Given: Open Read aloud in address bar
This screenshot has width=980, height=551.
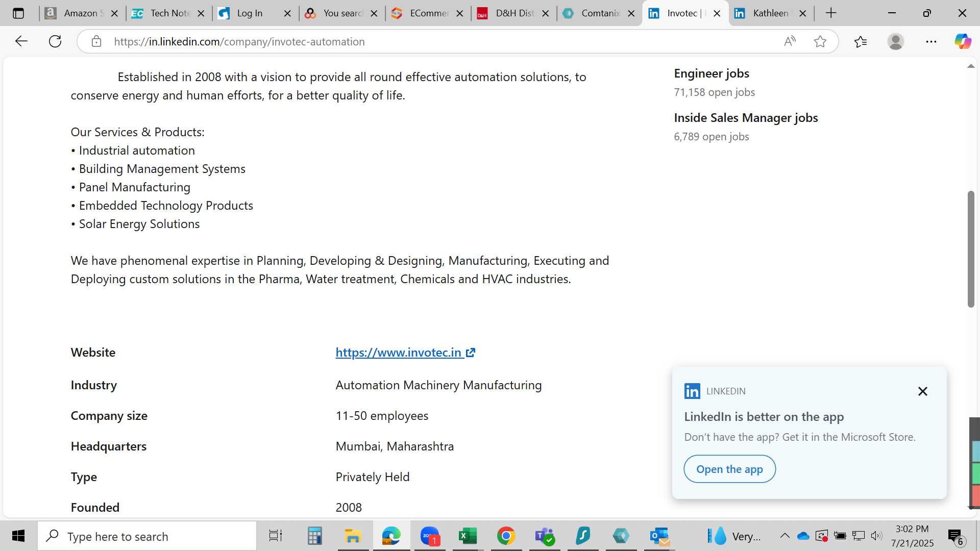Looking at the screenshot, I should click(790, 41).
